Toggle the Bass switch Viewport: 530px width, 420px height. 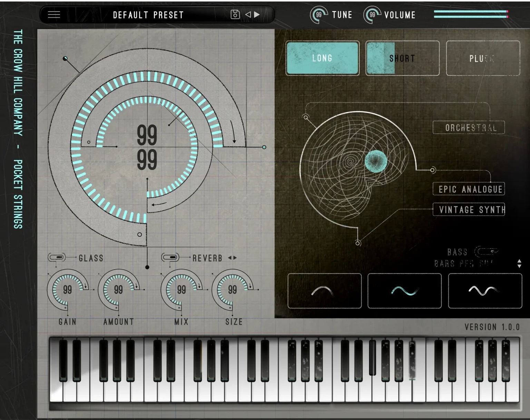pyautogui.click(x=486, y=252)
